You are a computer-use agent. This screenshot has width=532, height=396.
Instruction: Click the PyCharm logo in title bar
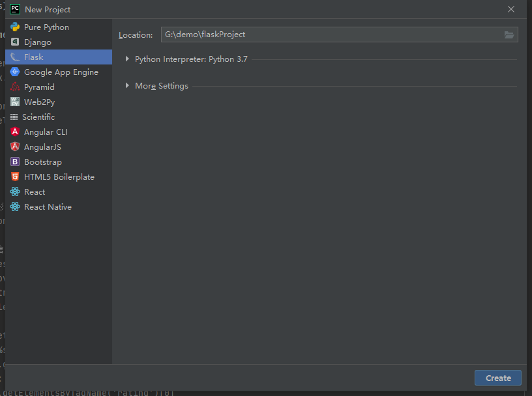pyautogui.click(x=15, y=9)
